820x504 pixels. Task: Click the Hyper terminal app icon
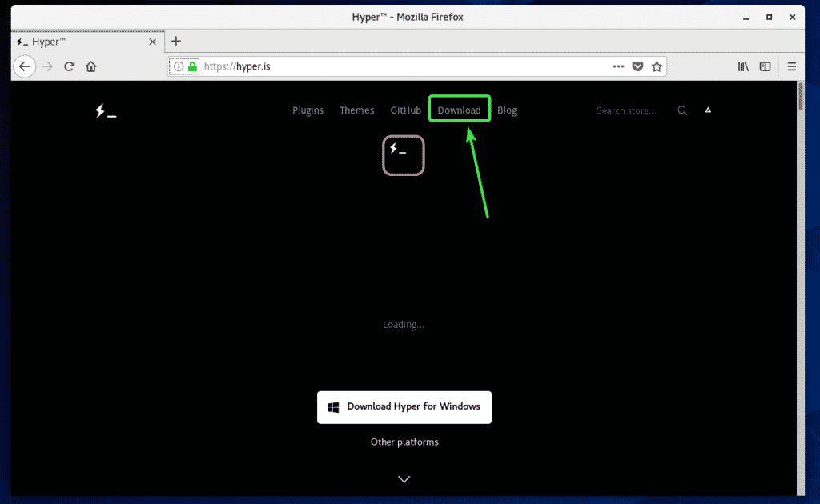(404, 155)
